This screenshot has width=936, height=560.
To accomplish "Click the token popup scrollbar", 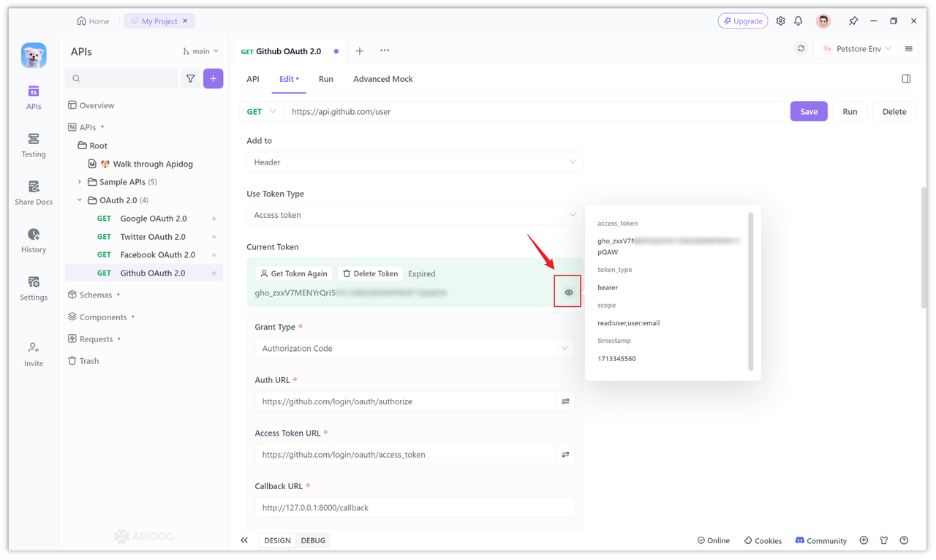I will (x=751, y=292).
